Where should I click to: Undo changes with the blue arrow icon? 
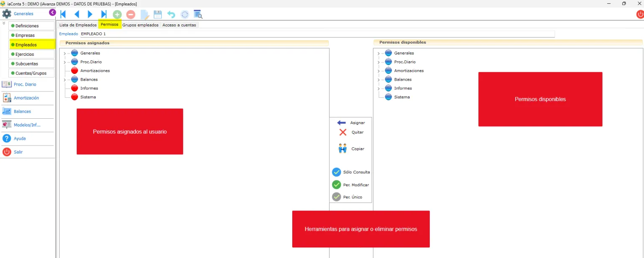point(171,14)
